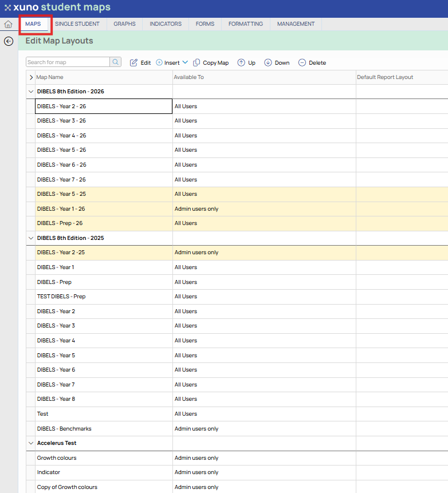Click the Edit button label
The image size is (448, 493).
pyautogui.click(x=146, y=62)
